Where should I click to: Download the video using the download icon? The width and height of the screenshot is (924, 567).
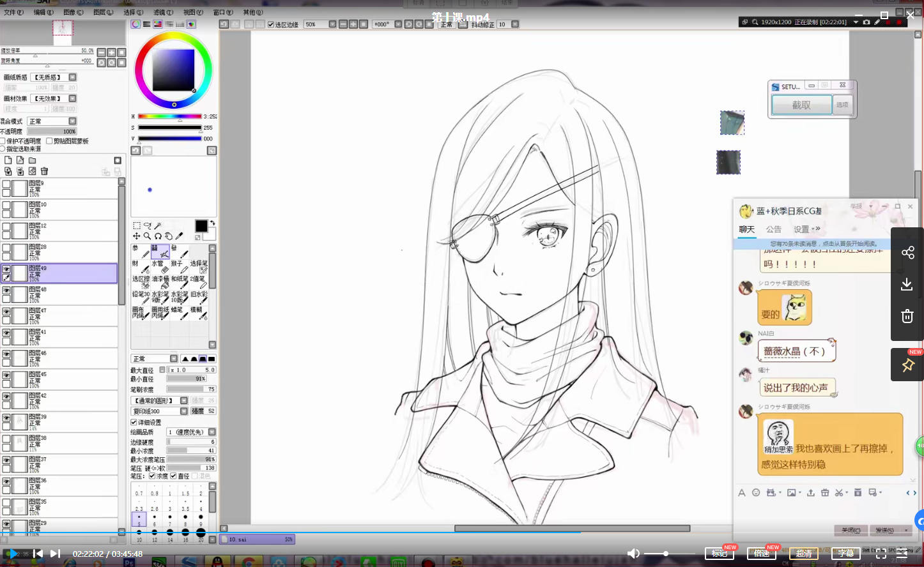pos(907,284)
